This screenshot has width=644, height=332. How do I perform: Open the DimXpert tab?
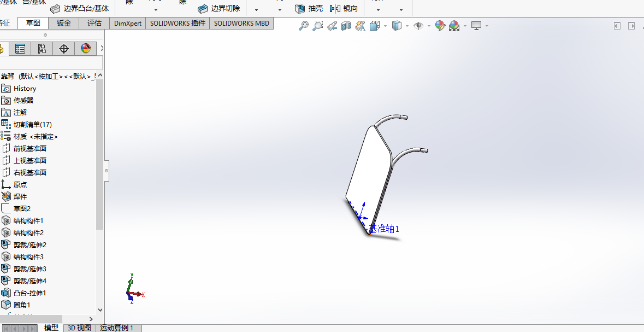(128, 23)
